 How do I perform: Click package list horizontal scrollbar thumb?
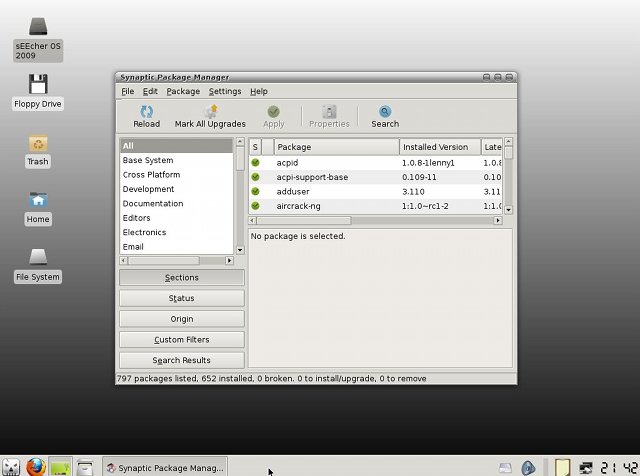click(x=304, y=220)
